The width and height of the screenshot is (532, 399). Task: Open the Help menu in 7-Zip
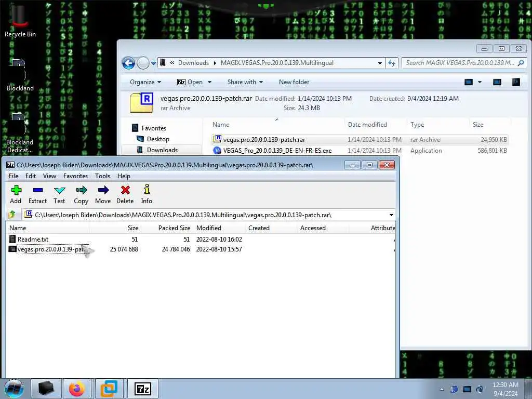click(124, 176)
